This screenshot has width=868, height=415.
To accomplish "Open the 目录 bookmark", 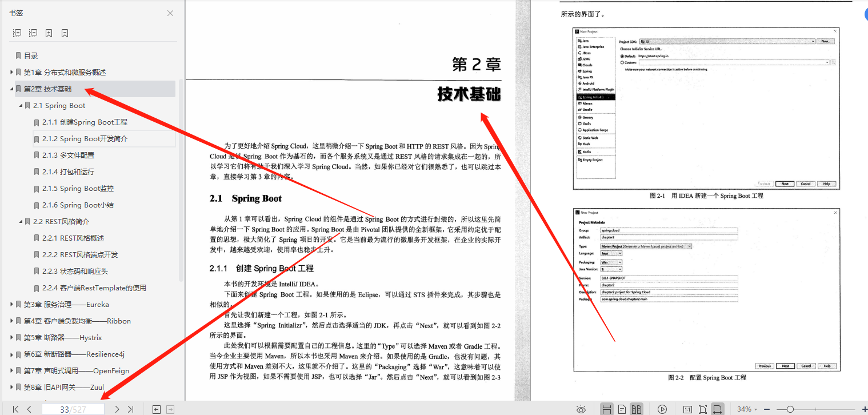I will tap(31, 55).
